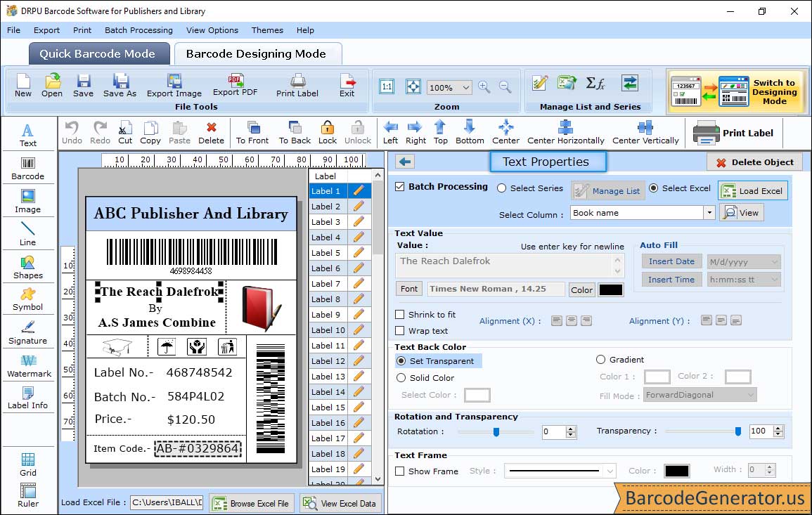Image resolution: width=812 pixels, height=515 pixels.
Task: Create a New label file
Action: [x=22, y=86]
